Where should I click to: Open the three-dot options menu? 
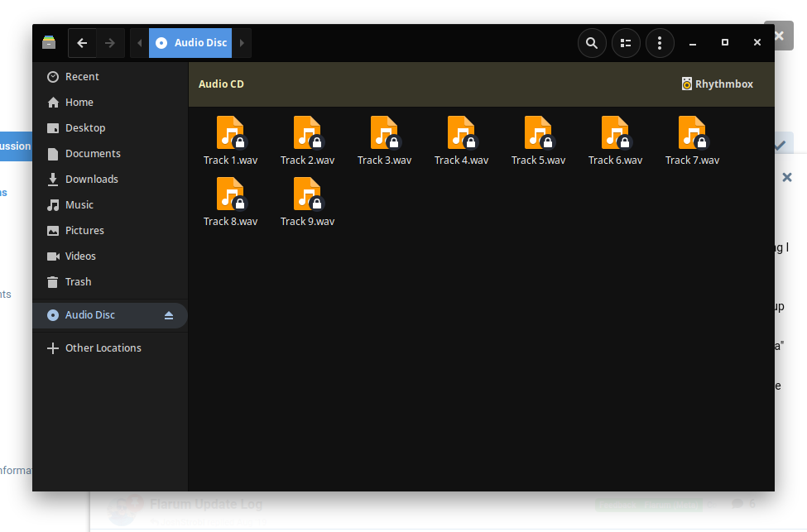[660, 43]
